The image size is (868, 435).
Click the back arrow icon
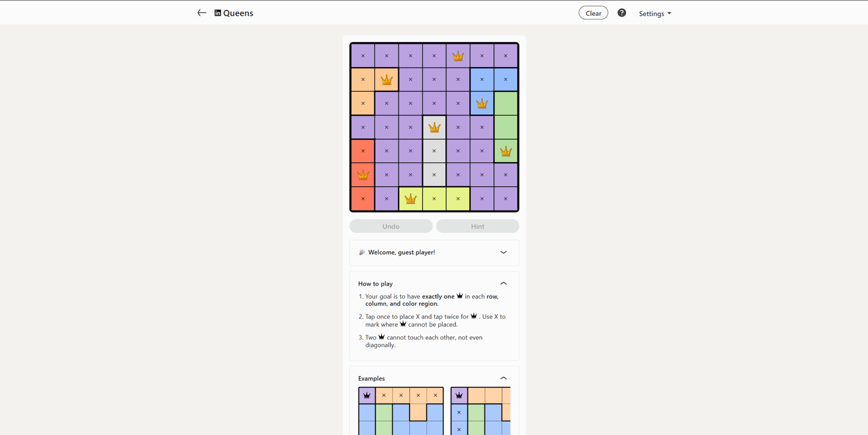click(202, 13)
